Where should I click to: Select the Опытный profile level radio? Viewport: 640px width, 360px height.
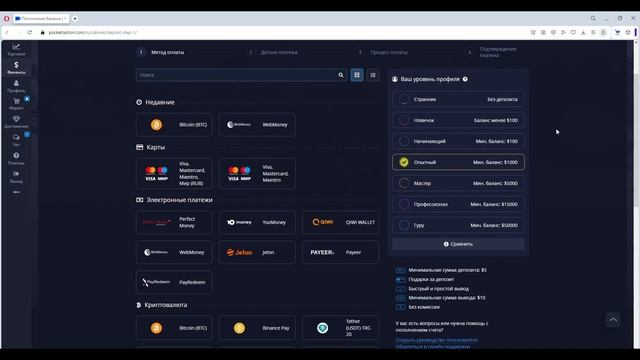[404, 162]
